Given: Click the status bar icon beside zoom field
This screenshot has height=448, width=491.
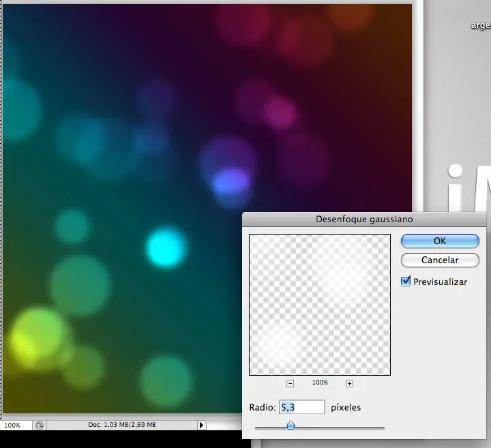Looking at the screenshot, I should click(40, 425).
